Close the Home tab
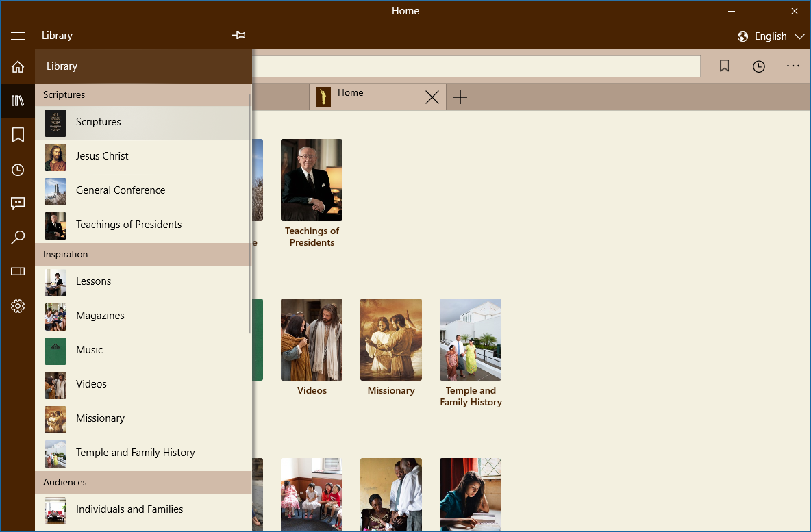This screenshot has height=532, width=811. (x=432, y=97)
